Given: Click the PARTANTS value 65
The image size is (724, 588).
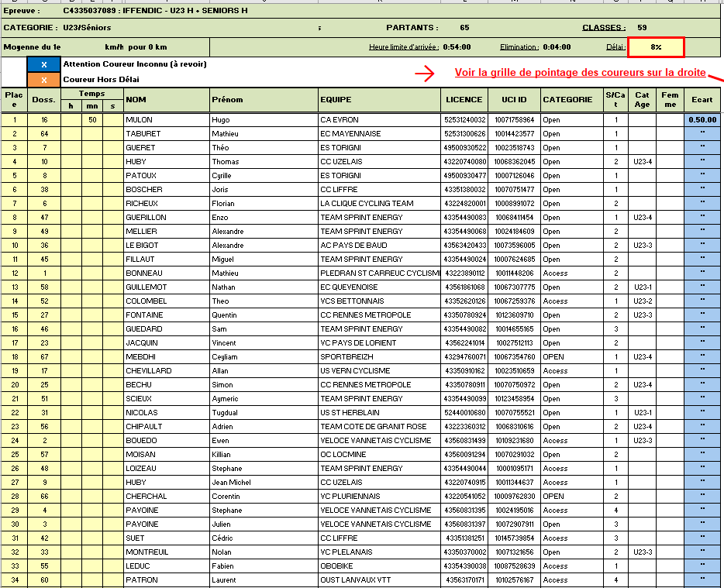Looking at the screenshot, I should (464, 28).
